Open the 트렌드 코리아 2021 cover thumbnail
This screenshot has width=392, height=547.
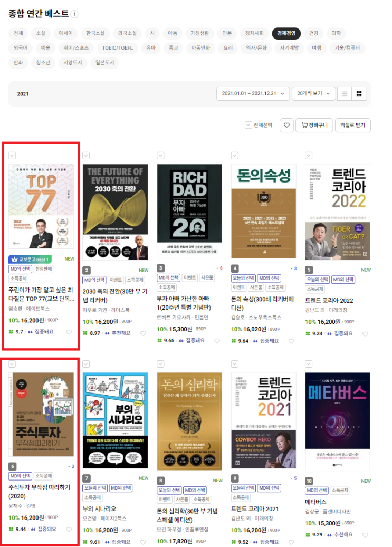point(264,420)
